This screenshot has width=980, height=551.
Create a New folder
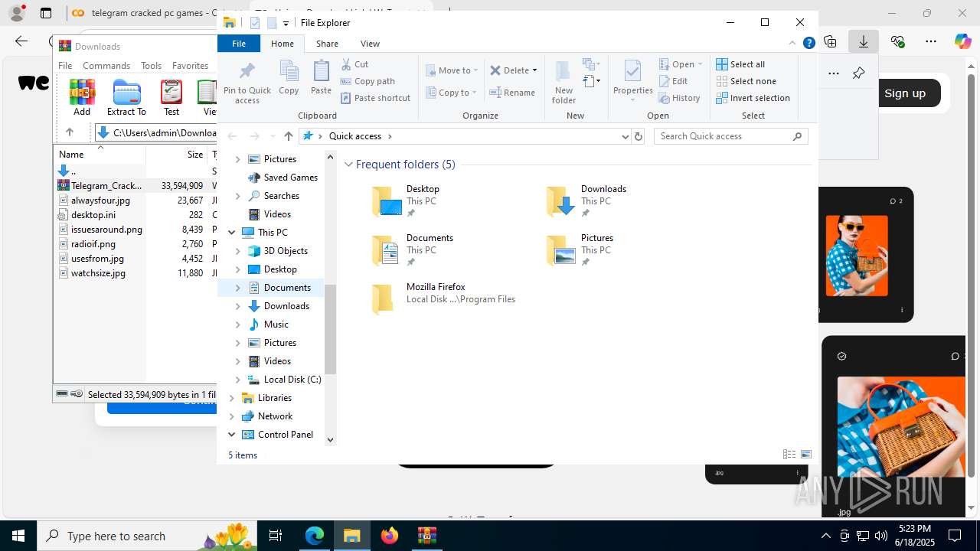tap(563, 83)
